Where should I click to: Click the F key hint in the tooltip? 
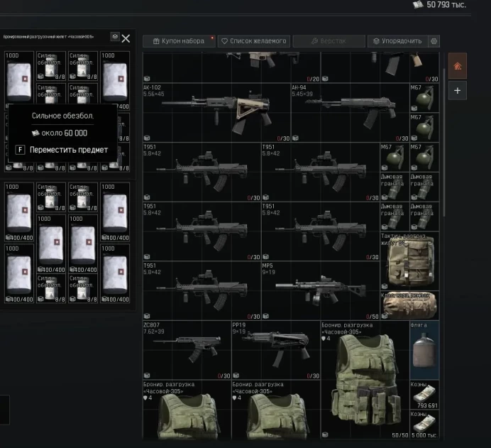[x=20, y=150]
